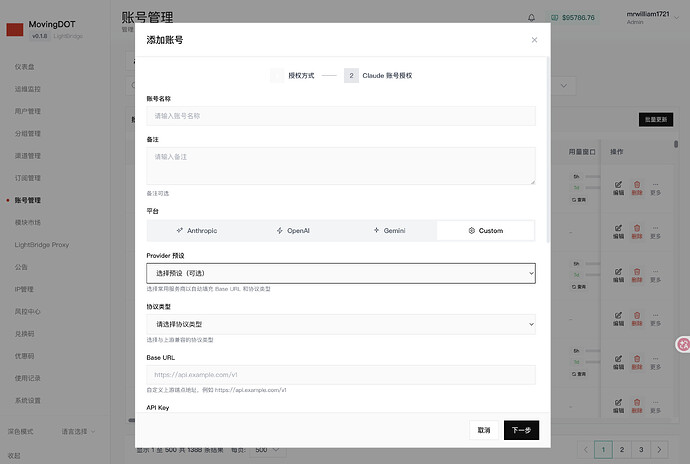Click the $95786.76 balance badge
The width and height of the screenshot is (690, 464).
(x=573, y=18)
